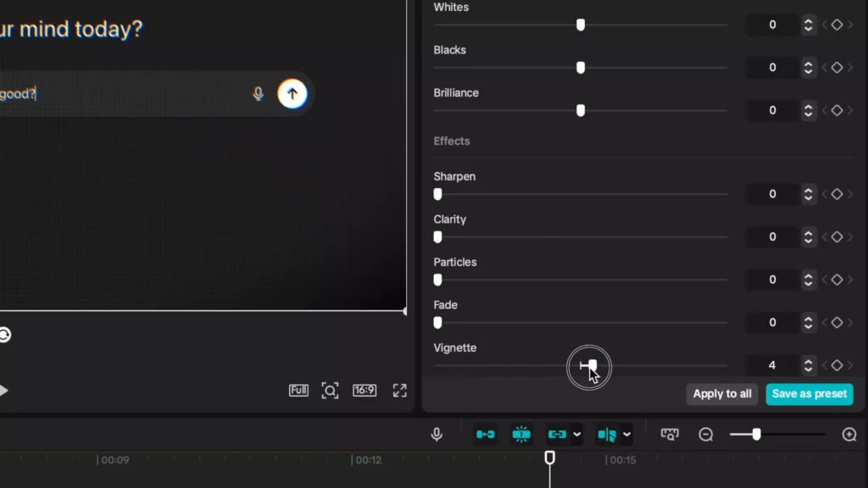Open the dropdown next to the link tool
This screenshot has width=868, height=488.
pyautogui.click(x=576, y=435)
